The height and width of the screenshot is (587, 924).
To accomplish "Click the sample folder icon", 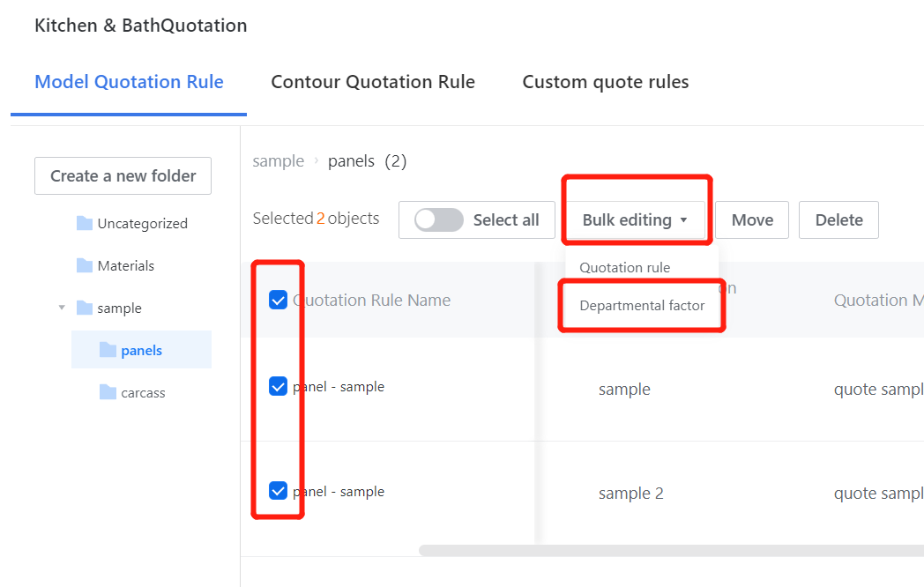I will coord(85,308).
